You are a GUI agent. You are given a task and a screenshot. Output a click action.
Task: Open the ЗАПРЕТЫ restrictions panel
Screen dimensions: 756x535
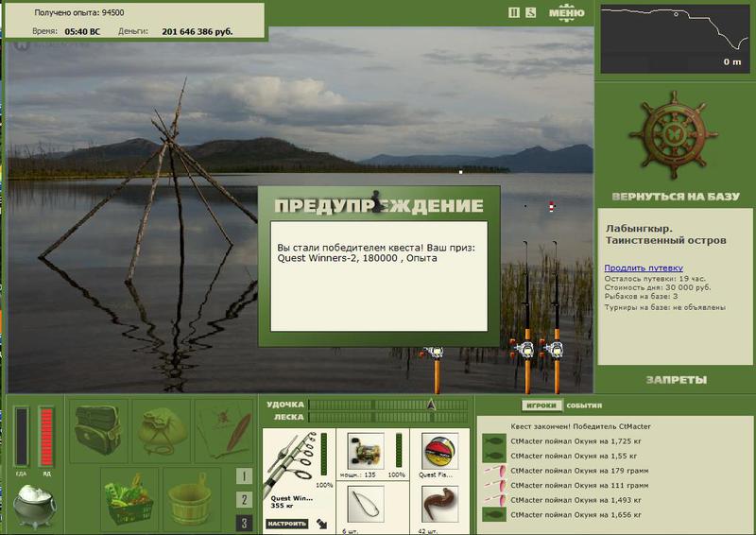676,380
